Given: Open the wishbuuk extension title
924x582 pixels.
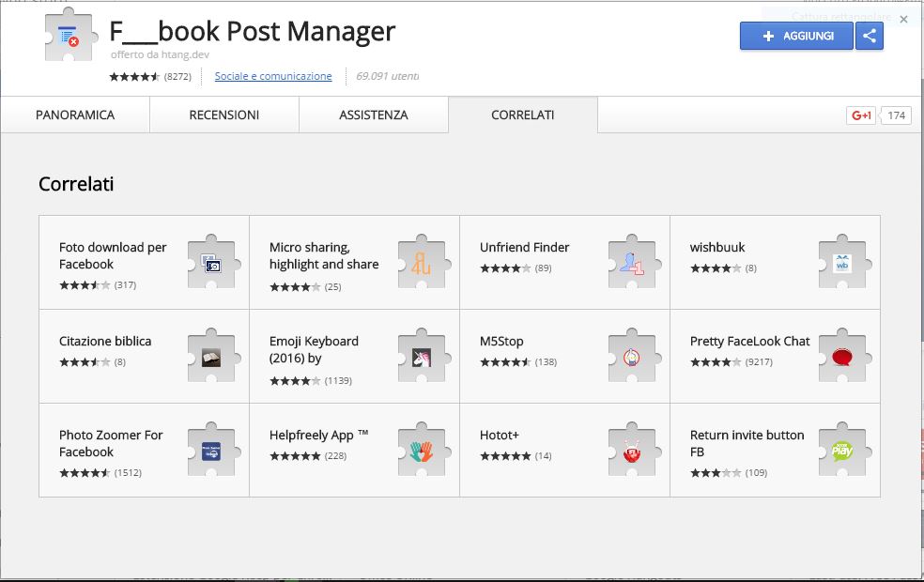Looking at the screenshot, I should pos(717,248).
